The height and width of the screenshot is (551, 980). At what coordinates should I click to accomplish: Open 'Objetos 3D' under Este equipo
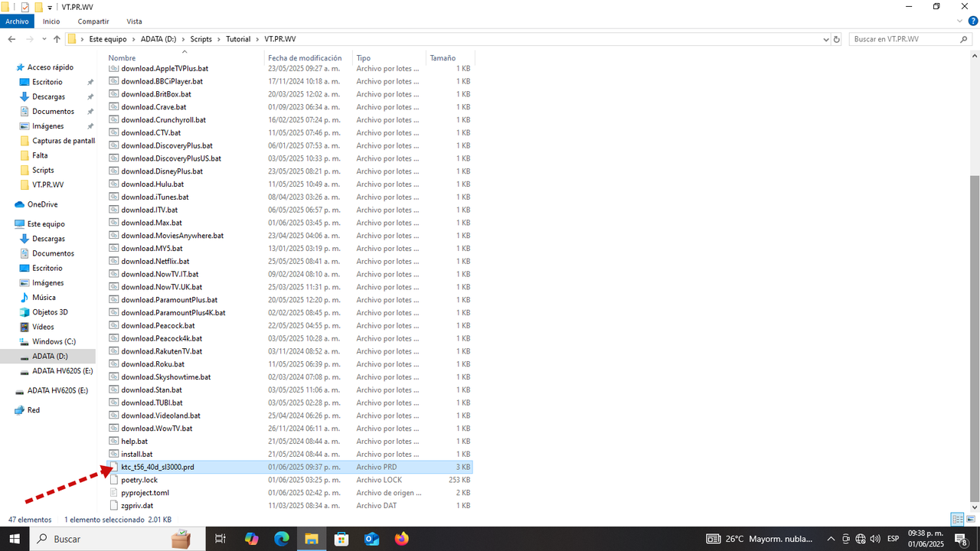click(50, 312)
